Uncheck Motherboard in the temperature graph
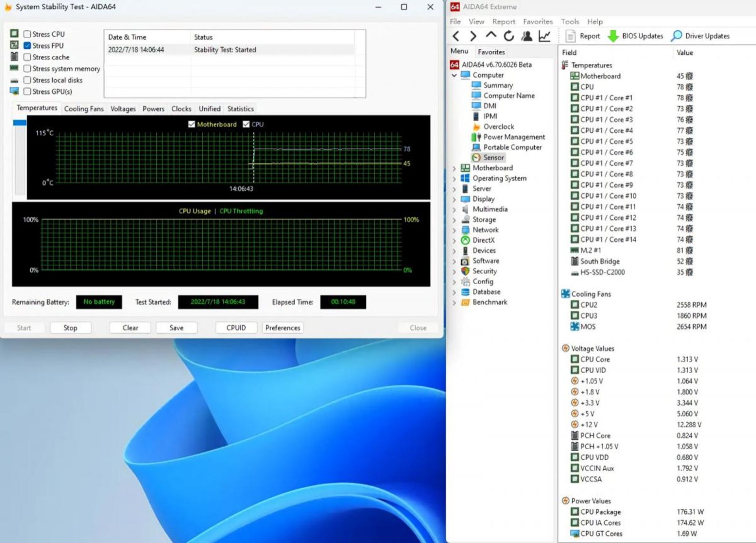Viewport: 756px width, 543px height. point(192,124)
